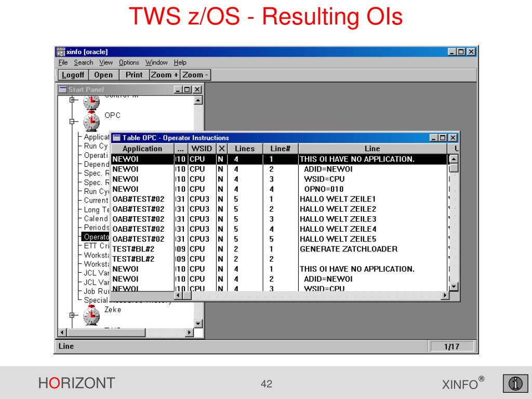
Task: Click left arrow of the table horizontal scrollbar
Action: [x=179, y=296]
